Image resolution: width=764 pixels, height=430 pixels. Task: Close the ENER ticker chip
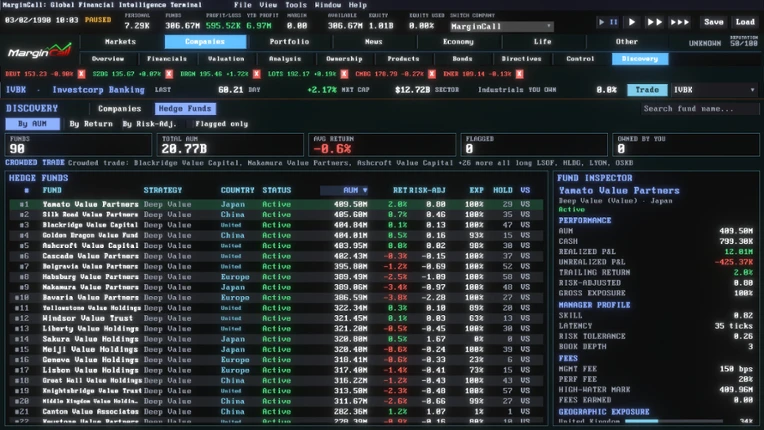[520, 74]
